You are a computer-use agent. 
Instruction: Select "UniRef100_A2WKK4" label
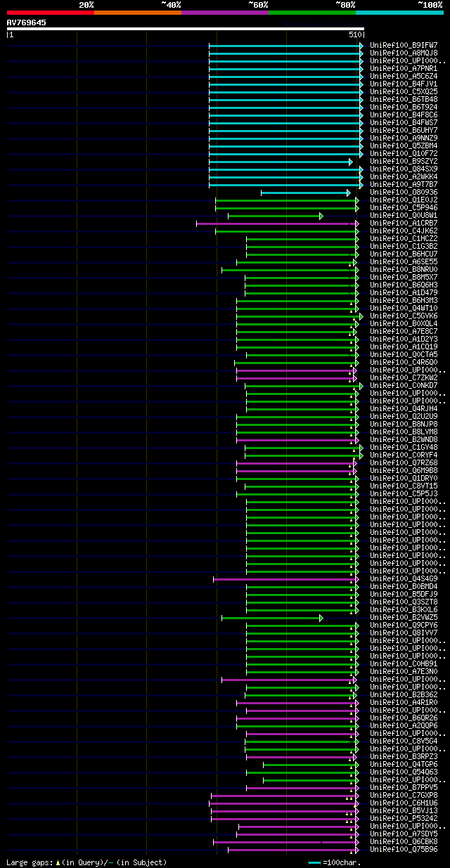tap(404, 177)
